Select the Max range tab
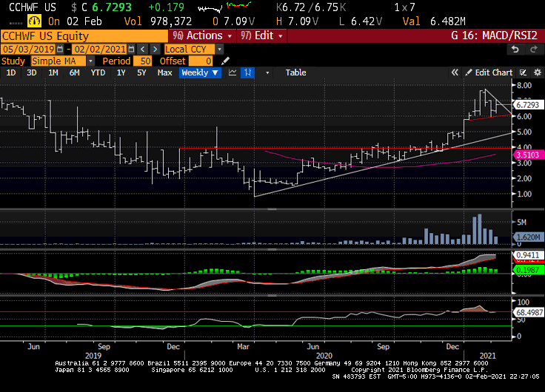The image size is (545, 392). click(x=164, y=72)
